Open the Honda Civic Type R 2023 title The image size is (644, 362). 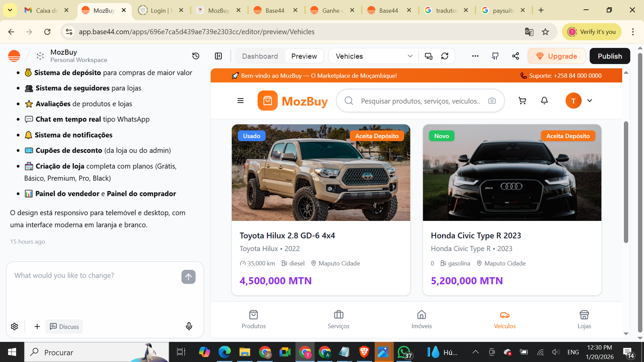click(476, 236)
